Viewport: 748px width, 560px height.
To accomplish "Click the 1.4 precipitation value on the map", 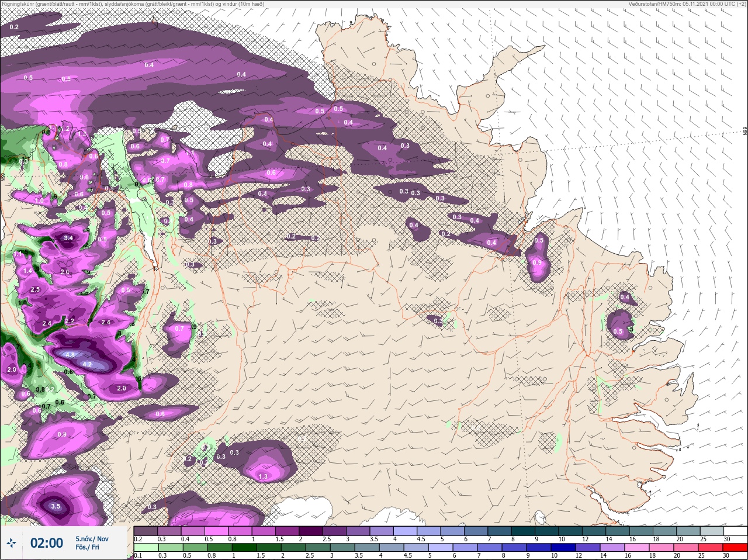I will pyautogui.click(x=27, y=271).
